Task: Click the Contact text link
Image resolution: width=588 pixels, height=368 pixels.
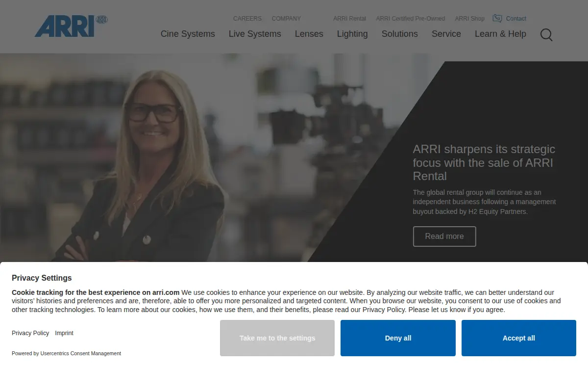Action: (x=516, y=19)
